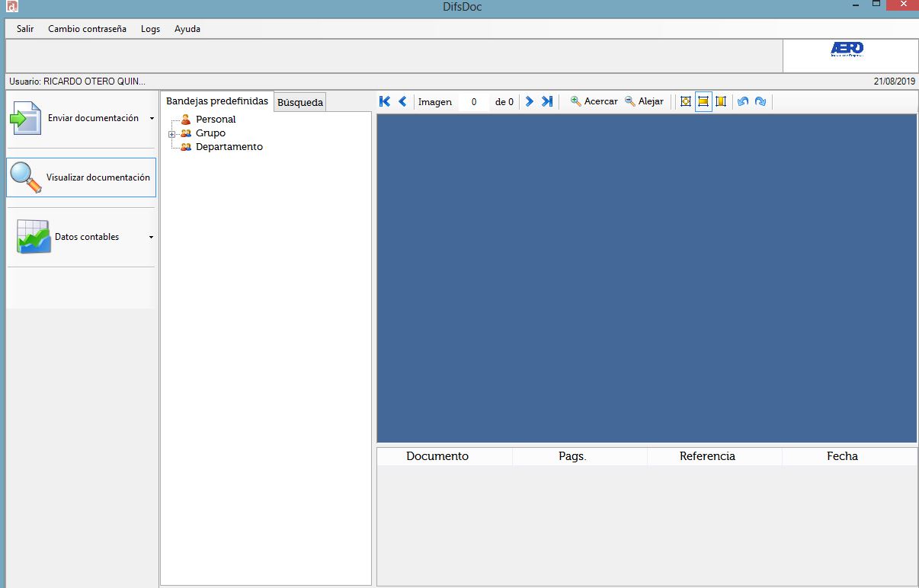Screen dimensions: 919x588
Task: Go to the next image
Action: click(530, 101)
